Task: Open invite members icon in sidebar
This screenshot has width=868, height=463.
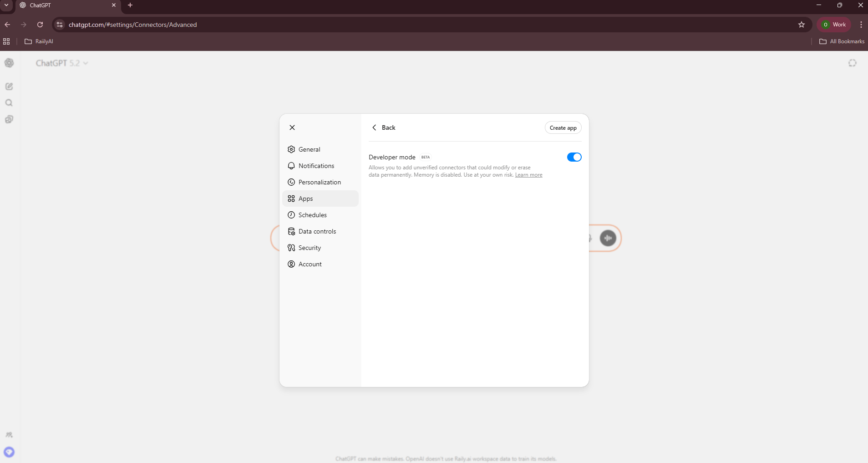Action: coord(9,435)
